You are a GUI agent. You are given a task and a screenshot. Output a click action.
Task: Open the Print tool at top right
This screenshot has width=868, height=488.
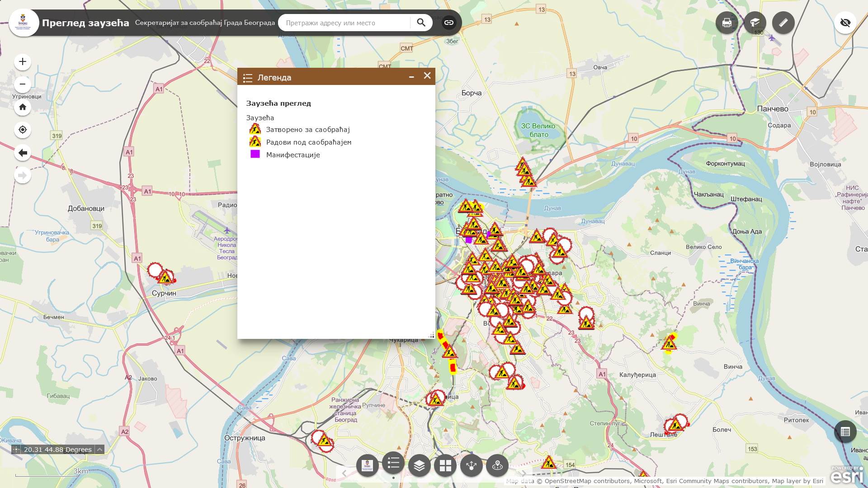tap(726, 22)
